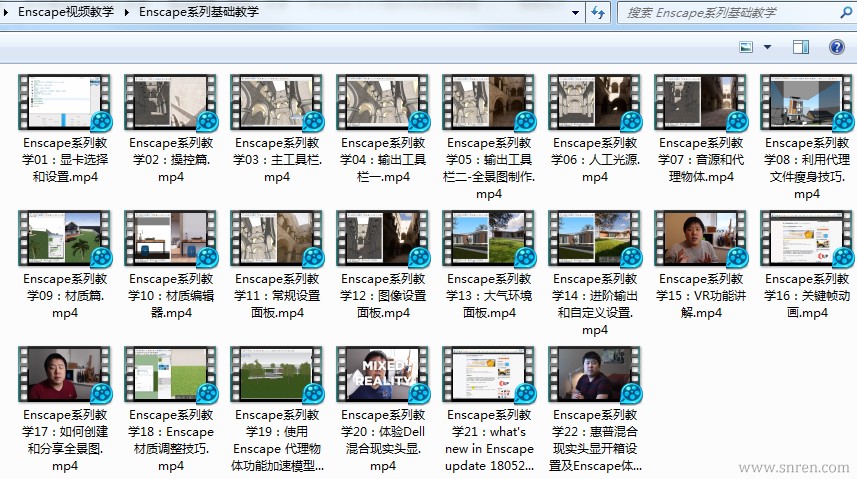This screenshot has height=479, width=857.
Task: Select video thumbnail 教学13 大气环境面板
Action: 489,239
